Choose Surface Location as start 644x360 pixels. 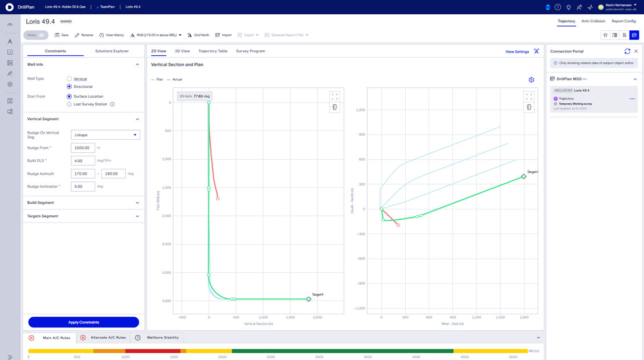click(69, 96)
